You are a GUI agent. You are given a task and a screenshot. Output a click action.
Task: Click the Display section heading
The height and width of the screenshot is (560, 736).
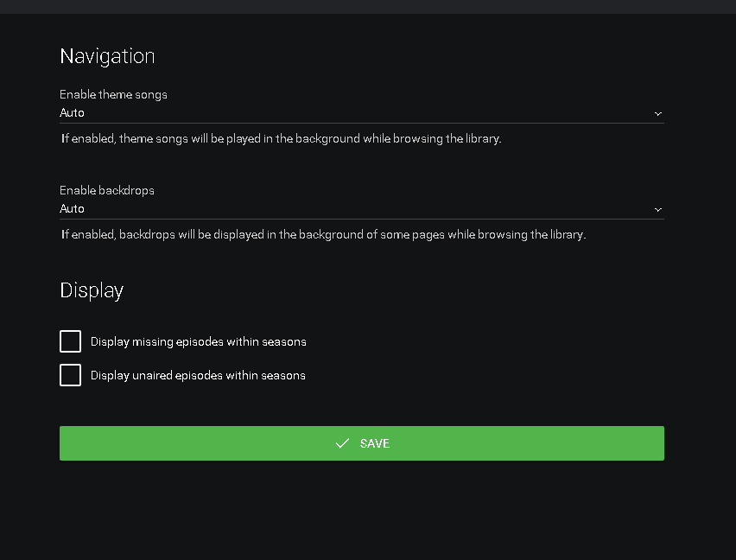point(92,290)
